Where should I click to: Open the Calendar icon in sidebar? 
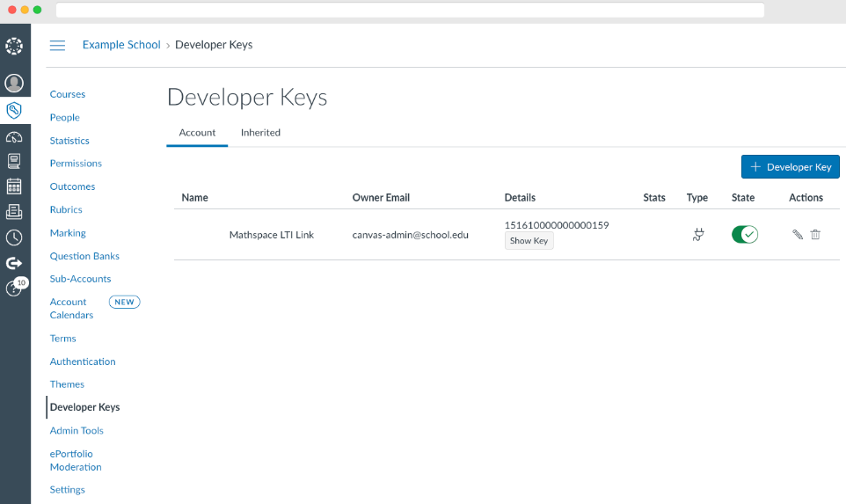pos(14,186)
